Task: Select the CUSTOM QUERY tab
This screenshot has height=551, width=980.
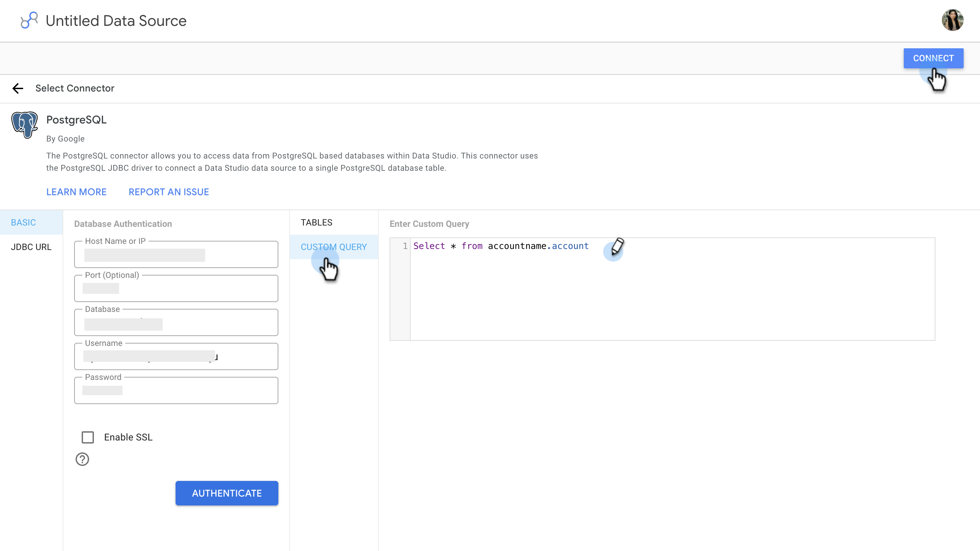Action: point(333,247)
